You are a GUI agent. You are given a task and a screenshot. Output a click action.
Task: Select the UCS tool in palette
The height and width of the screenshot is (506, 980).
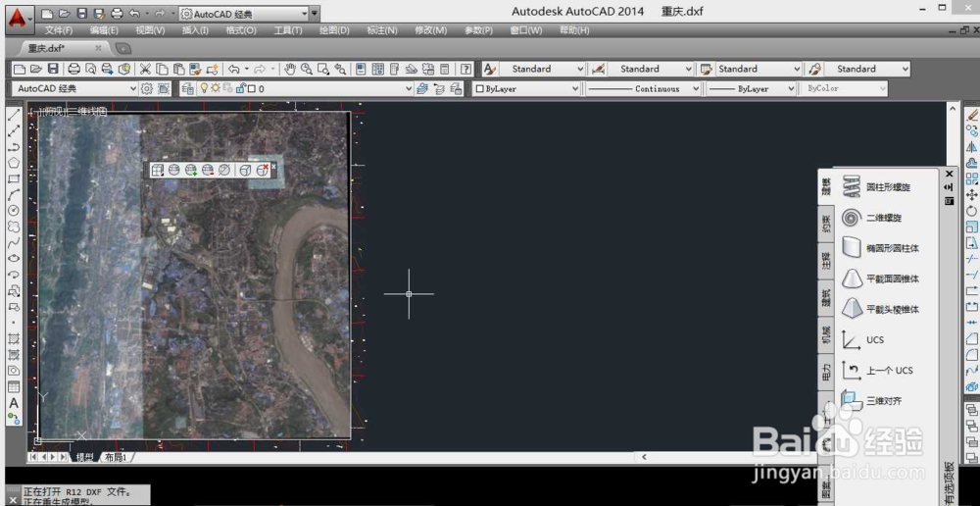[x=862, y=339]
